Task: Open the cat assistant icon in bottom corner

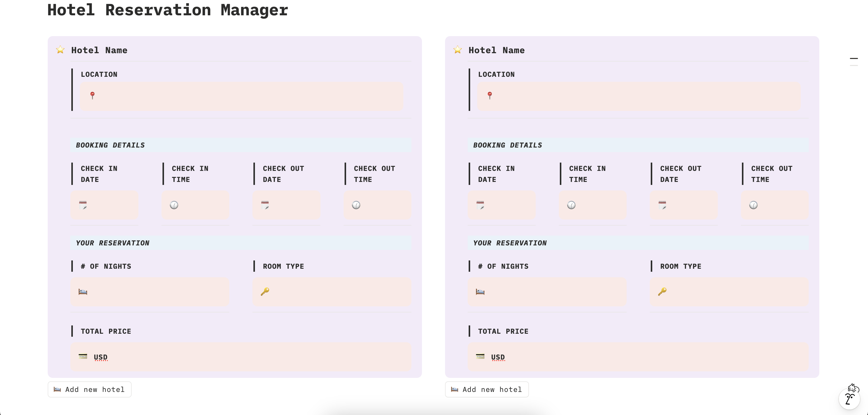Action: tap(850, 397)
